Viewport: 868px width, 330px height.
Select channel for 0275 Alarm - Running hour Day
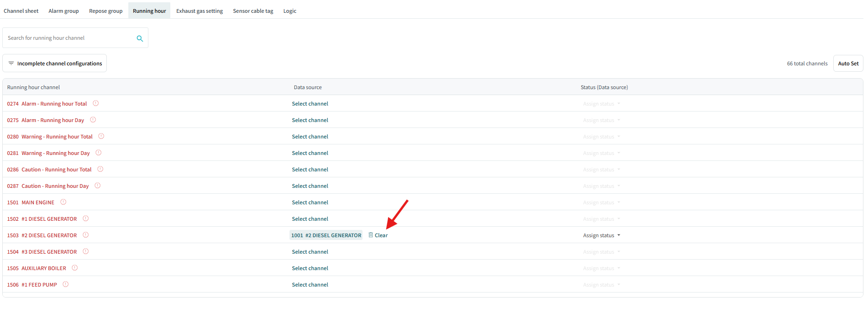click(x=310, y=120)
